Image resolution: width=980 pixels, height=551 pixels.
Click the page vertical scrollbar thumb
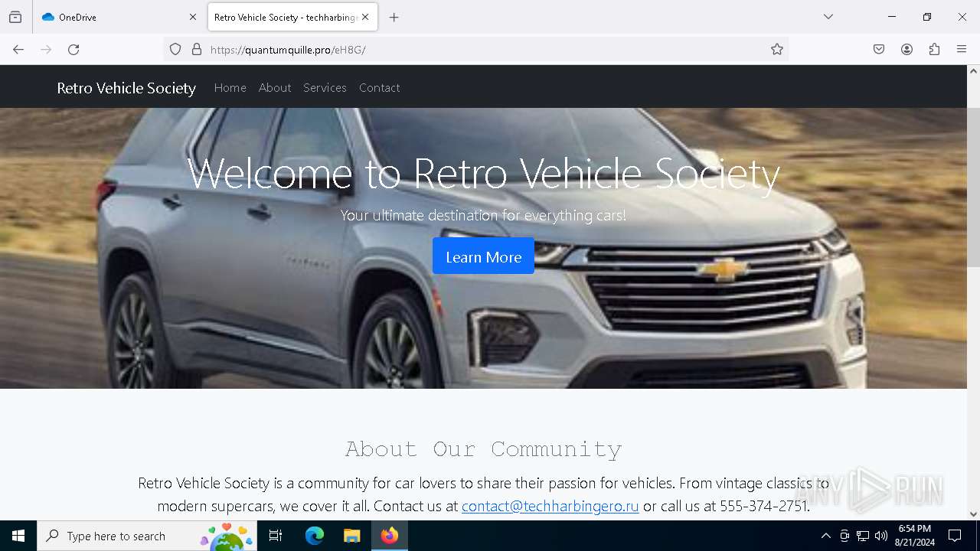coord(973,187)
